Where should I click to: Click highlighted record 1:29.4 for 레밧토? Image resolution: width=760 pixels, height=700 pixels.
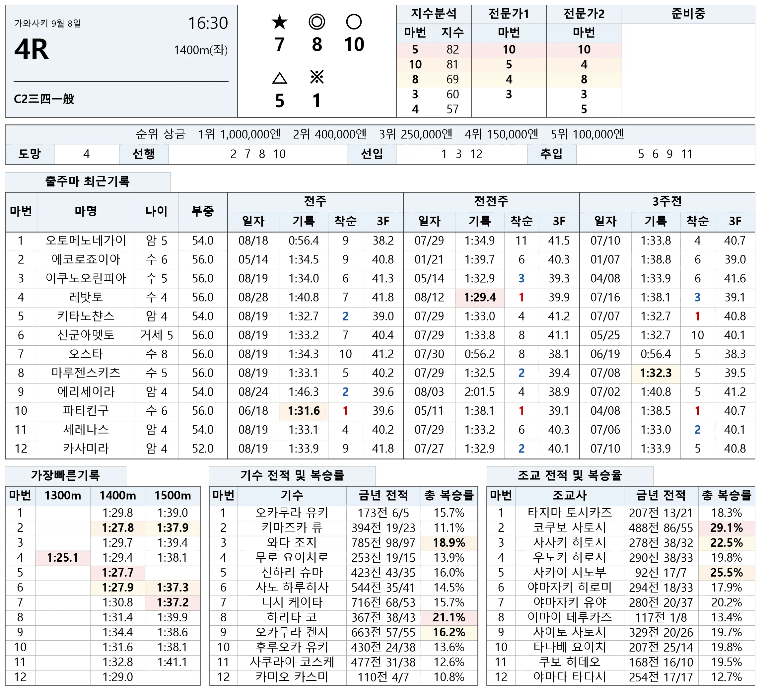click(x=480, y=297)
